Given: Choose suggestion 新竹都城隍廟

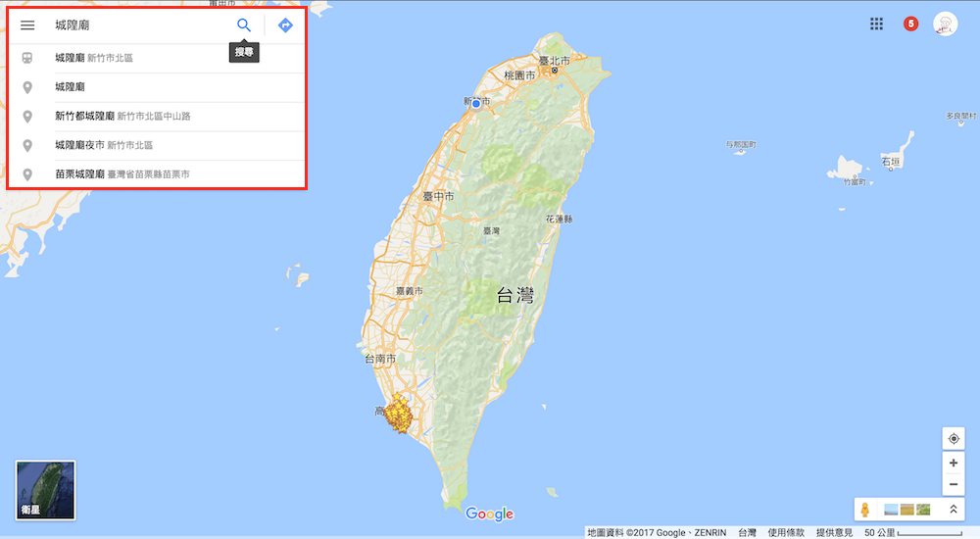Looking at the screenshot, I should tap(156, 117).
